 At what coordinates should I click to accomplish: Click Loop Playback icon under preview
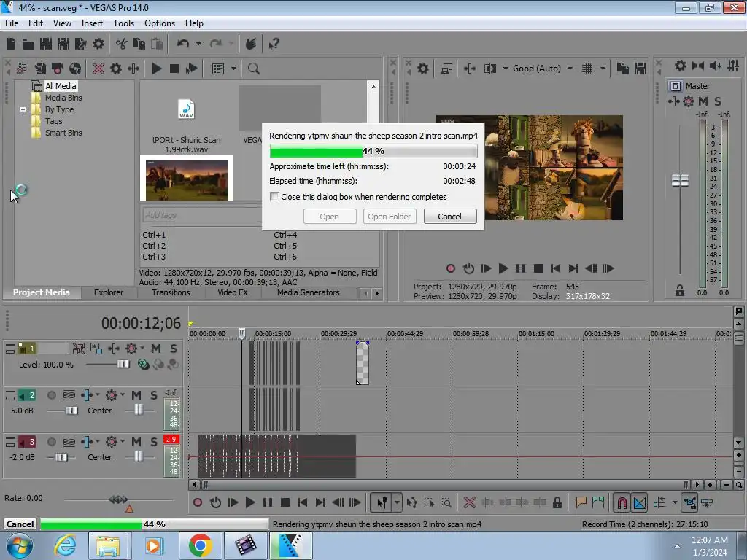[469, 268]
